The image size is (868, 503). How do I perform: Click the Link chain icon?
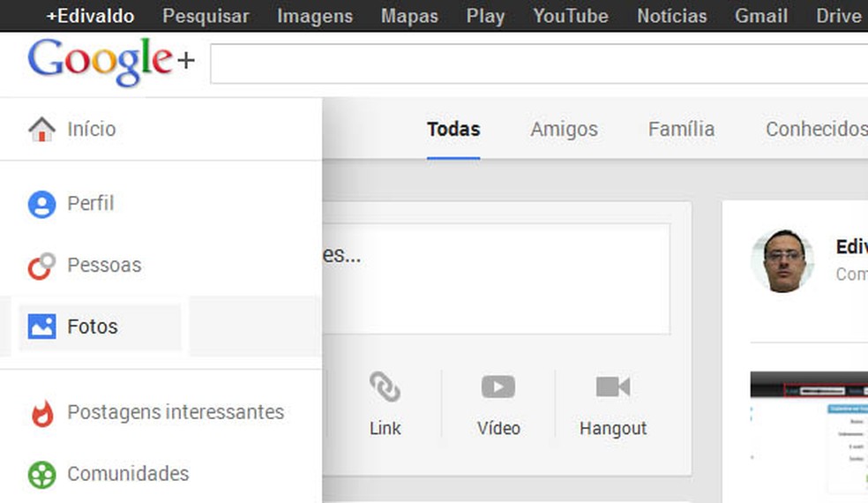coord(385,387)
